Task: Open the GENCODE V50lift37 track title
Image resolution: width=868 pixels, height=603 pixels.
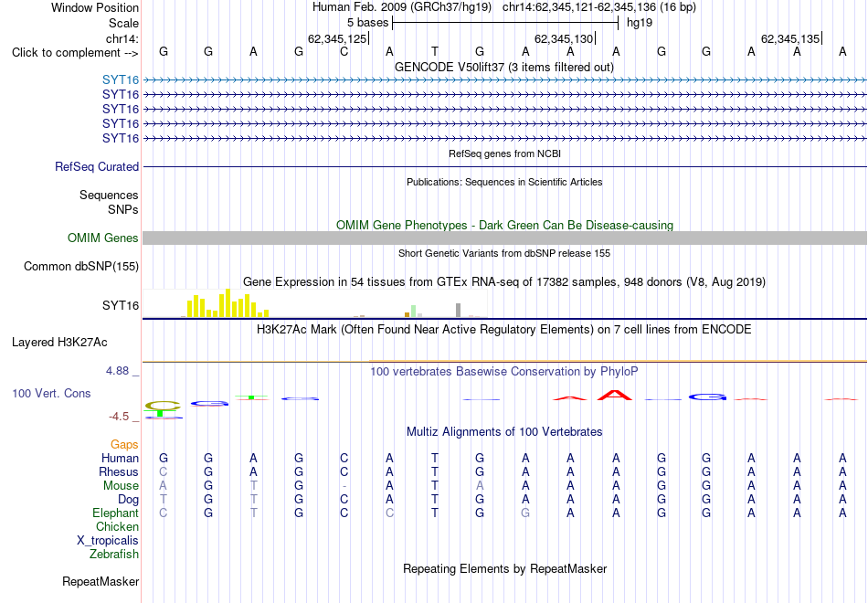Action: (x=503, y=67)
